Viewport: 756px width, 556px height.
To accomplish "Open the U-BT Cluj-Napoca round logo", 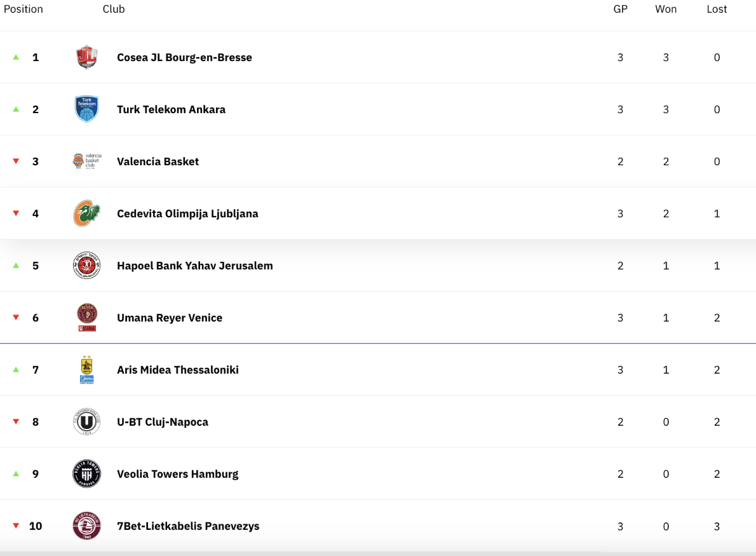I will 87,421.
